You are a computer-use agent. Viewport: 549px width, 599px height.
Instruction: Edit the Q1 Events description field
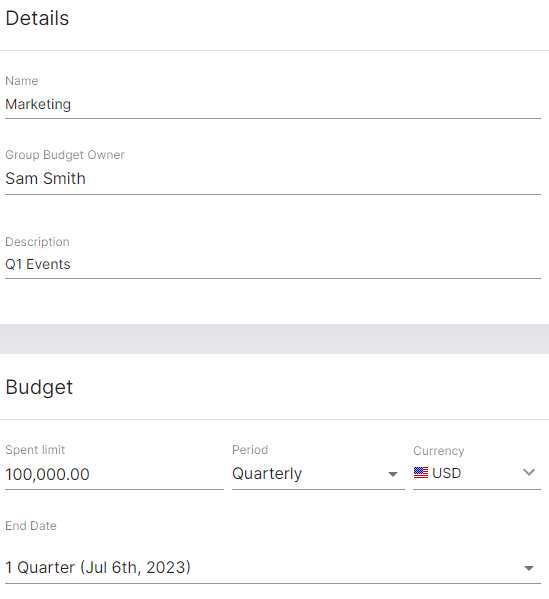[x=273, y=265]
